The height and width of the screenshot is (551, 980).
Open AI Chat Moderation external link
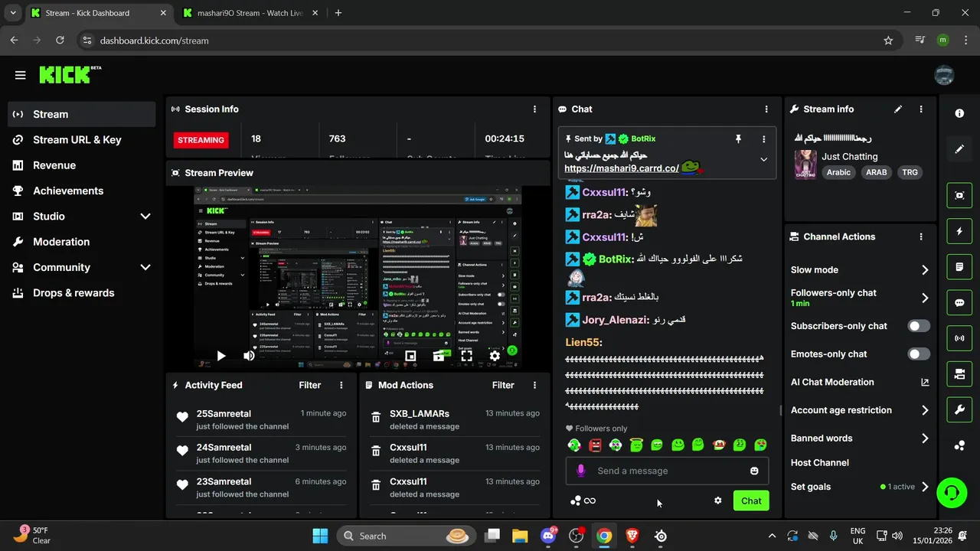[925, 382]
